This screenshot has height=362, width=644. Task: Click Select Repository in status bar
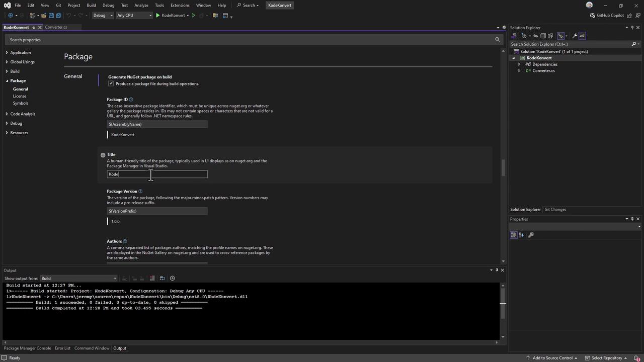click(606, 358)
